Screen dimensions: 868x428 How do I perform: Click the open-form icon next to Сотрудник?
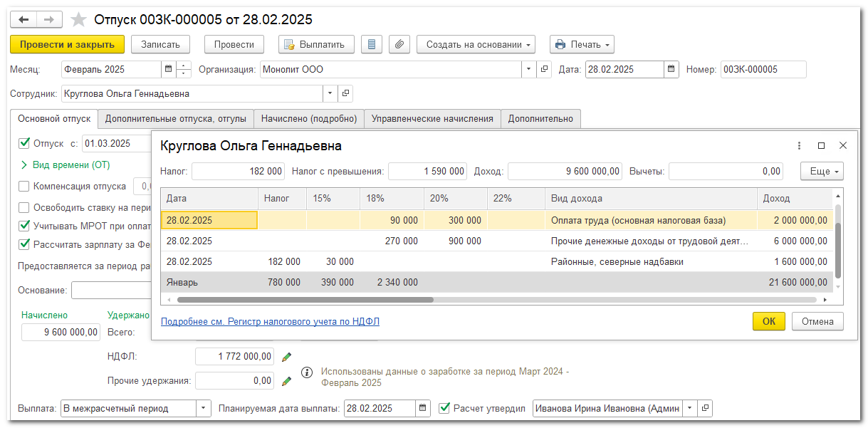pos(345,93)
